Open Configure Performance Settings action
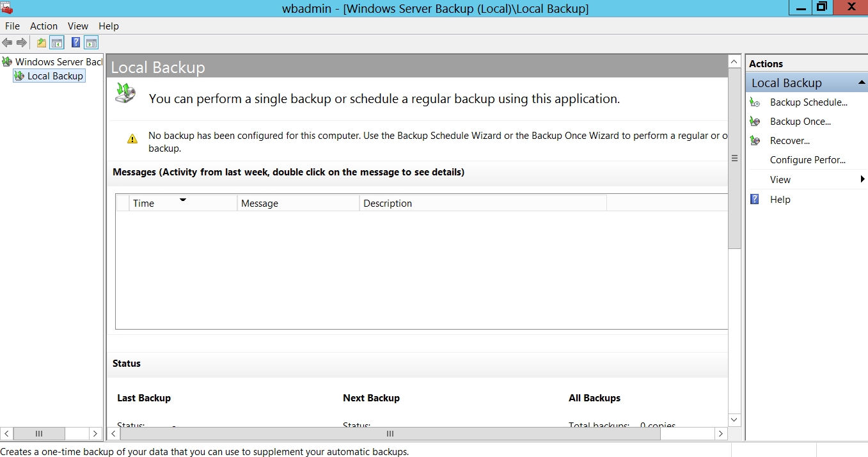Screen dimensions: 868x457 (807, 160)
